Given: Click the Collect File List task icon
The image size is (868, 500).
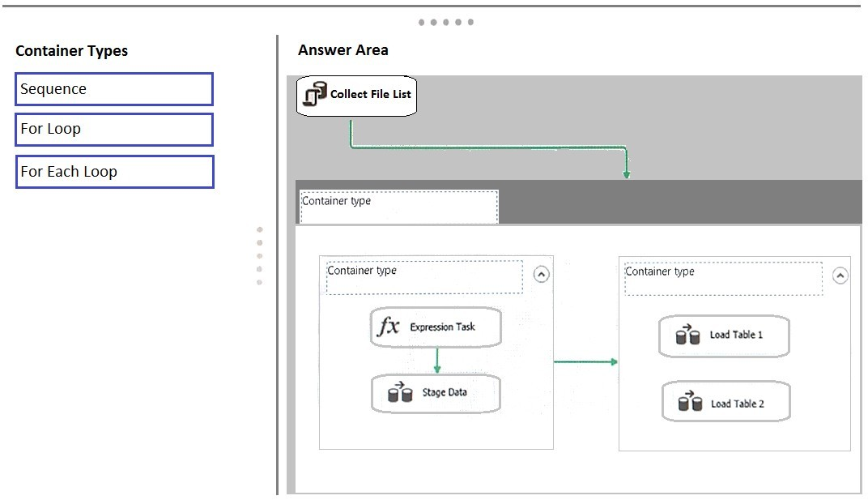Looking at the screenshot, I should (x=315, y=94).
